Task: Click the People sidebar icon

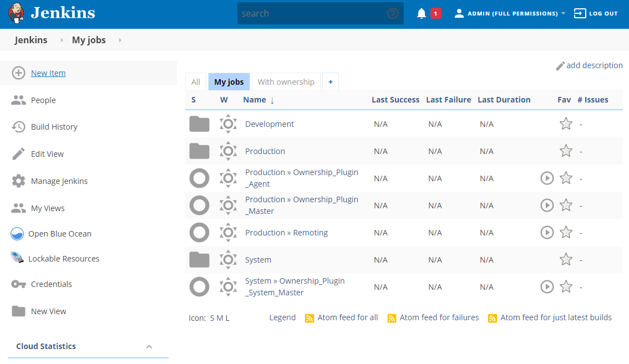Action: coord(18,100)
